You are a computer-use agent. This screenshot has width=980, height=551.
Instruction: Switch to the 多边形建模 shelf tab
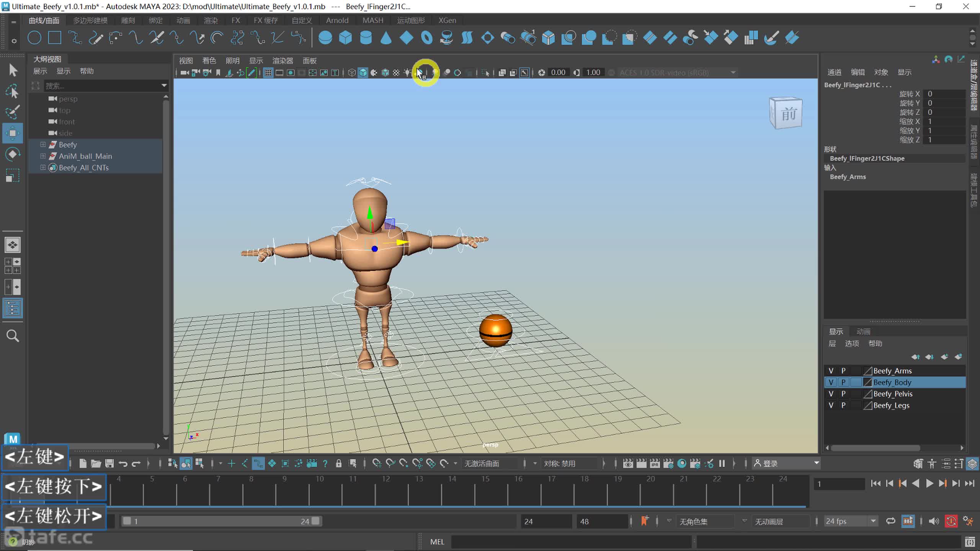(x=90, y=20)
